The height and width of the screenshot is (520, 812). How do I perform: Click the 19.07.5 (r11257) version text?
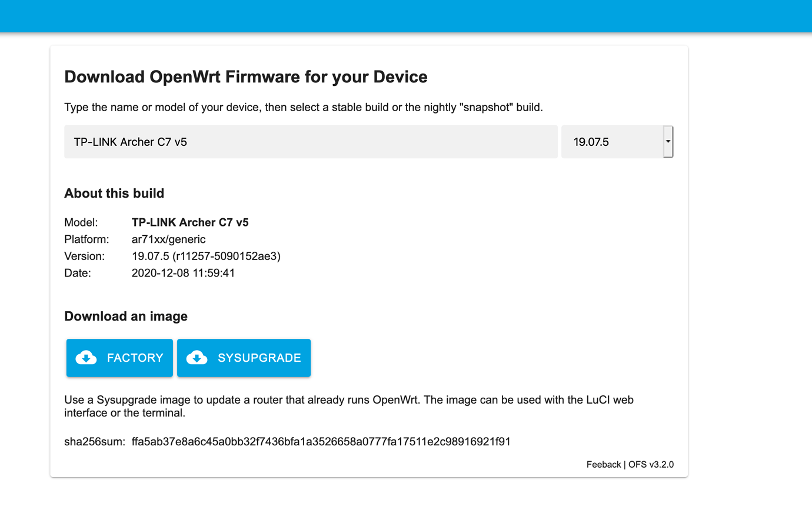click(x=206, y=256)
